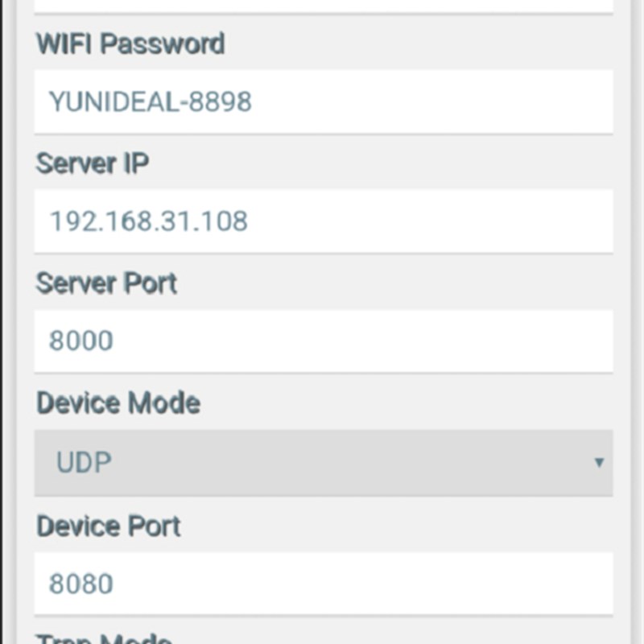
Task: Click the "Device Mode" label
Action: 118,402
